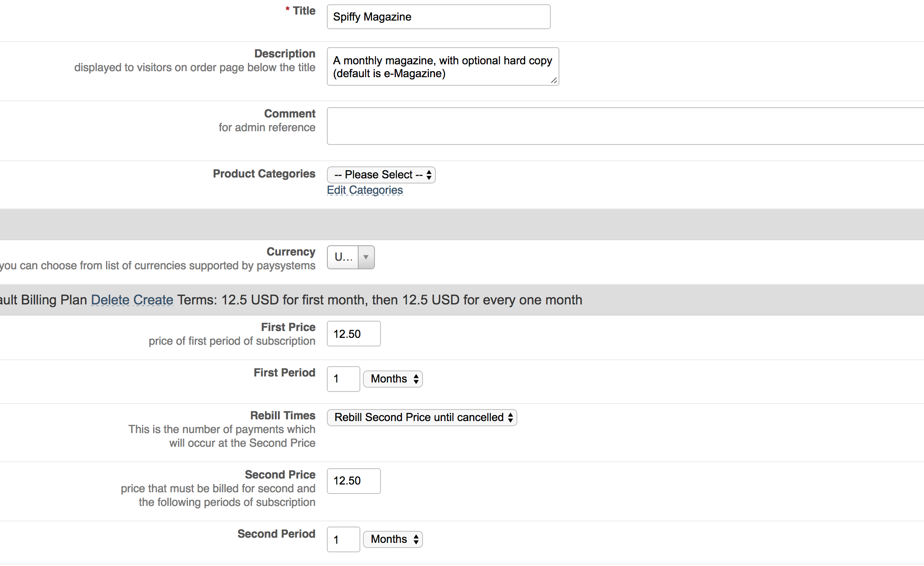Expand the Currency selector arrow
Image resolution: width=924 pixels, height=566 pixels.
point(366,257)
